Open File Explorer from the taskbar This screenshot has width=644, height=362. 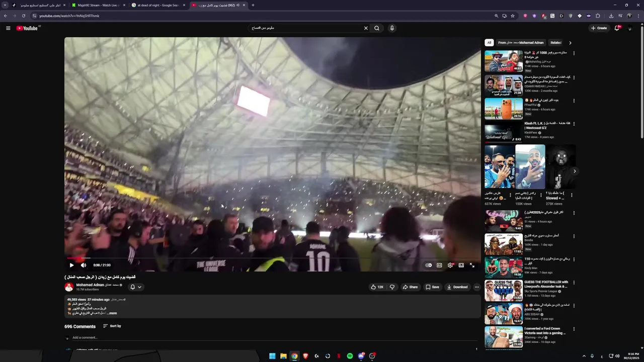(x=283, y=356)
